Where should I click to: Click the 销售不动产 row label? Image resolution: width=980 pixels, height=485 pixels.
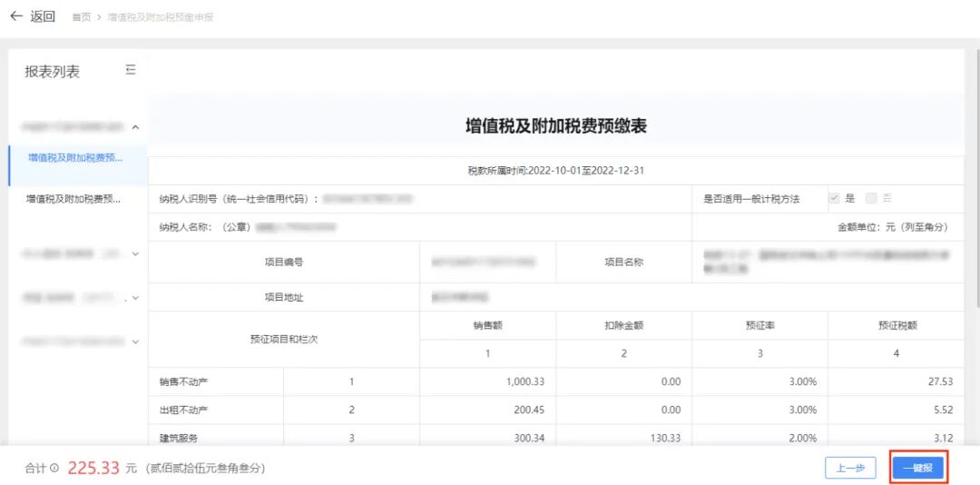pyautogui.click(x=183, y=381)
